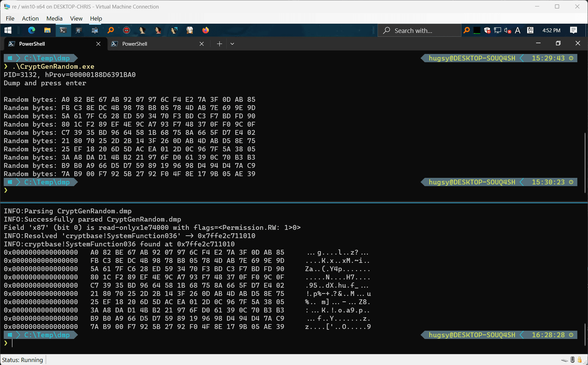
Task: Open the Media menu
Action: pyautogui.click(x=54, y=18)
